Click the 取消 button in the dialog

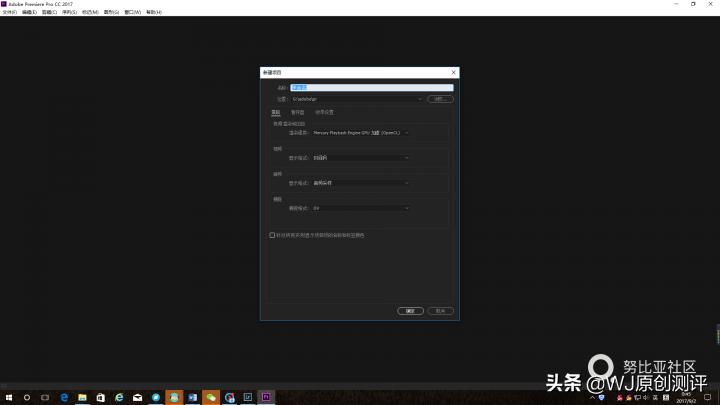coord(440,311)
